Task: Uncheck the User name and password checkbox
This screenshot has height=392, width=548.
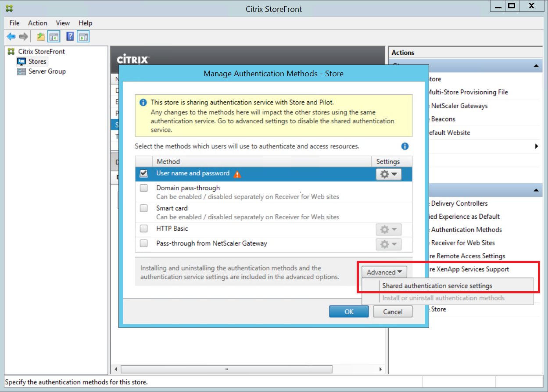Action: [143, 174]
